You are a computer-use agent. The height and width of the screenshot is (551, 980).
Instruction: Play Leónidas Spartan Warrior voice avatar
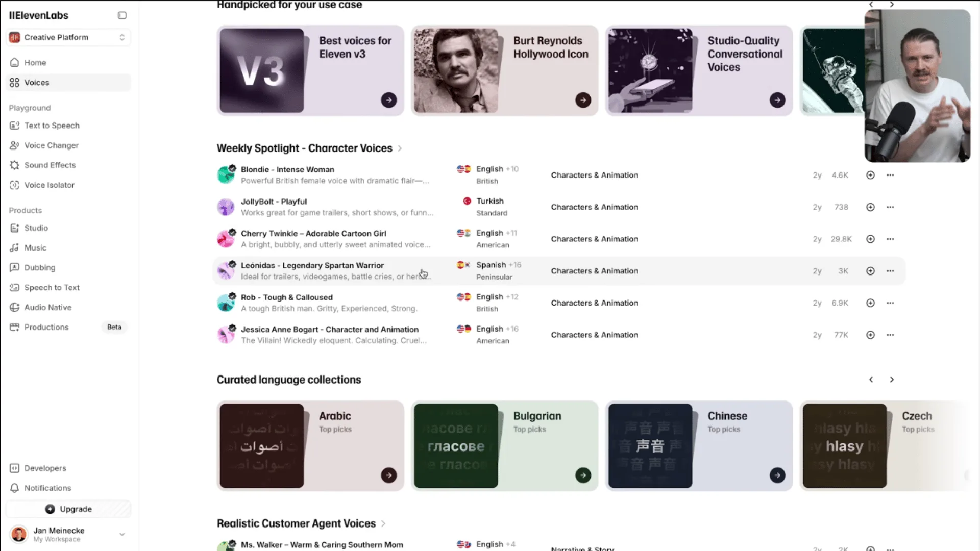[x=226, y=271]
